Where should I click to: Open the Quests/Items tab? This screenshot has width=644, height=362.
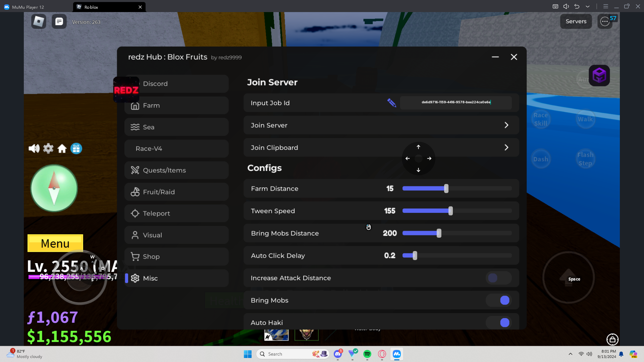click(177, 170)
